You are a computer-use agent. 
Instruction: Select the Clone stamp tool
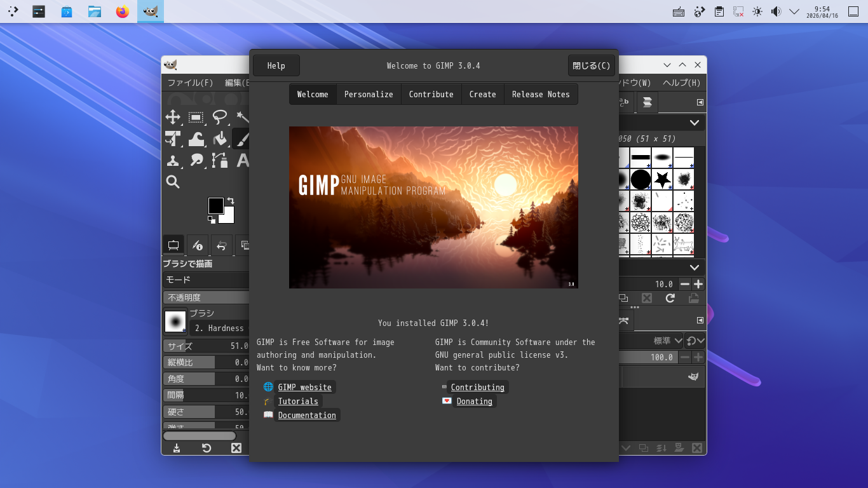173,161
